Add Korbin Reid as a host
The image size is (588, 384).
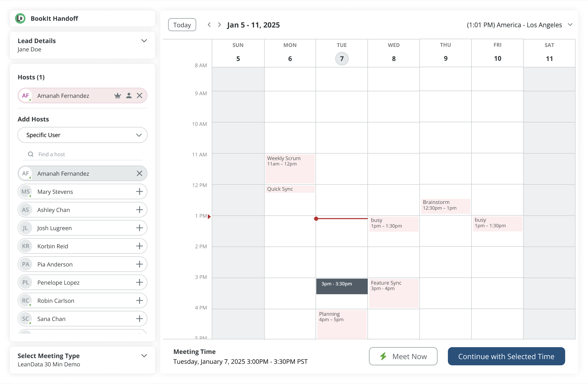140,246
